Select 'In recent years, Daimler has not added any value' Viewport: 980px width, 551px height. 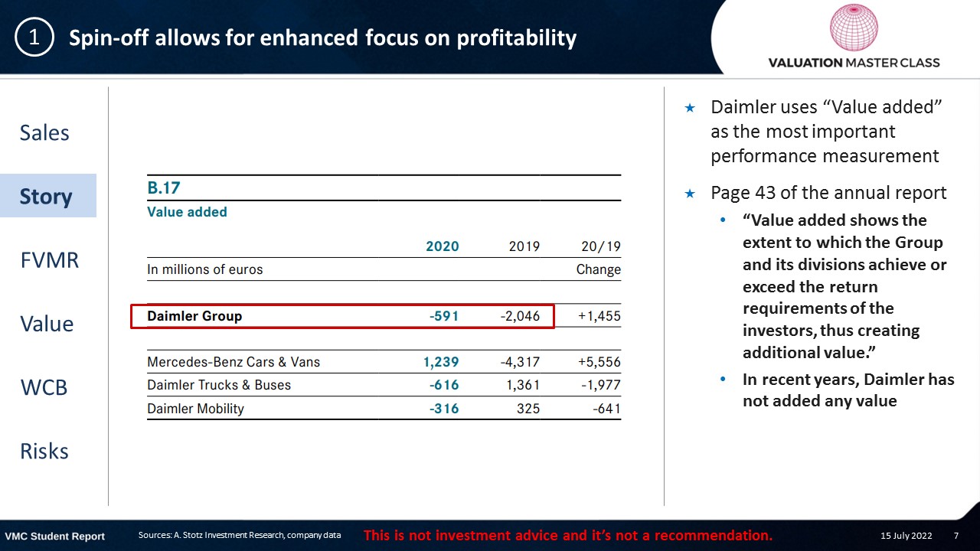pos(848,390)
